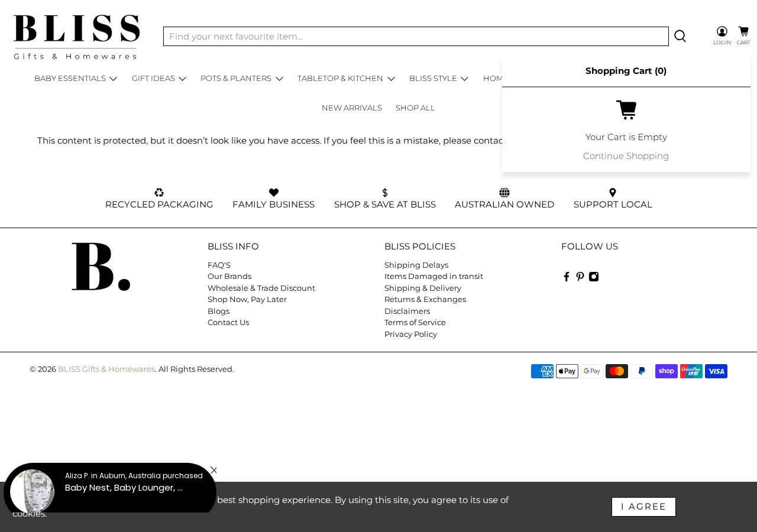This screenshot has height=532, width=757.
Task: Click the recycle icon above Recycled Packaging
Action: pyautogui.click(x=159, y=192)
